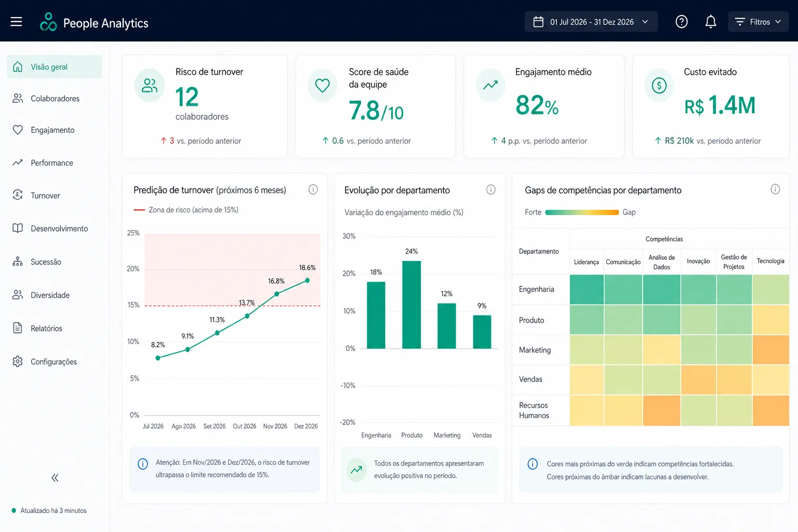Click the 82% engagement value
The height and width of the screenshot is (532, 798).
(537, 105)
